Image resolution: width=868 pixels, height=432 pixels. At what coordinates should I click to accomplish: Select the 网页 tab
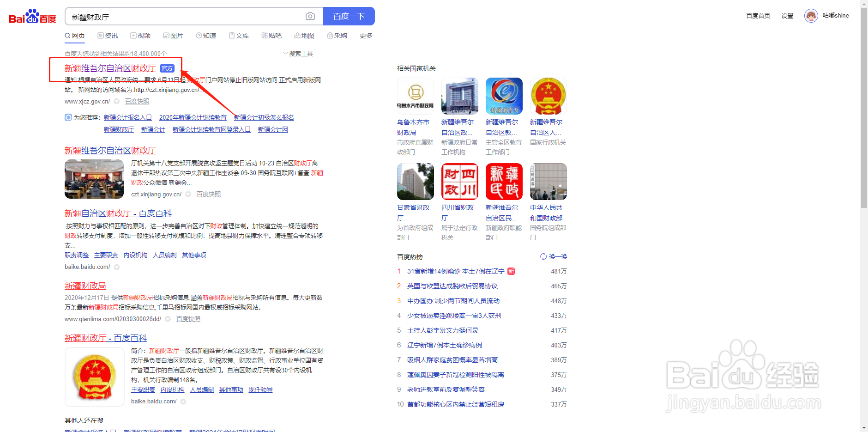[x=75, y=36]
